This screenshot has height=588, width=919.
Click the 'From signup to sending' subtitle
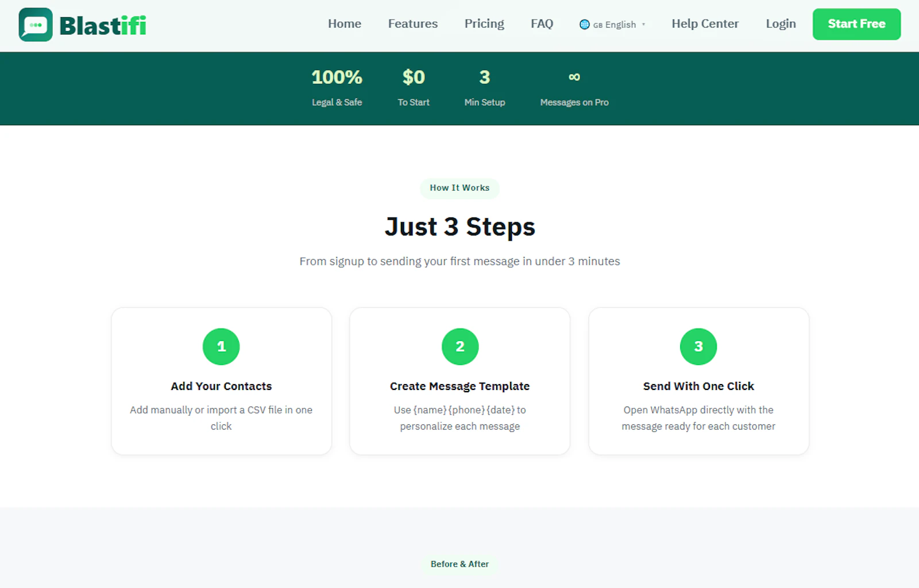pyautogui.click(x=459, y=261)
